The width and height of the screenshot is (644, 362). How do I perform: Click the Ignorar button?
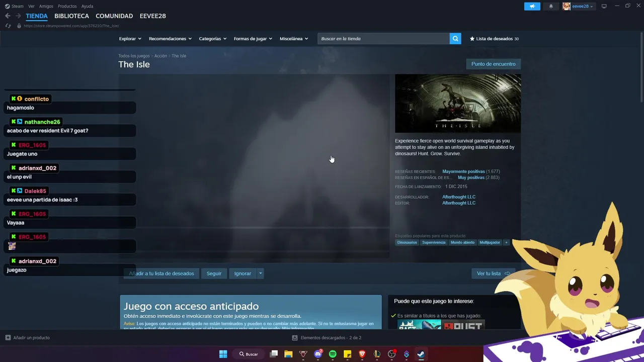pos(243,274)
